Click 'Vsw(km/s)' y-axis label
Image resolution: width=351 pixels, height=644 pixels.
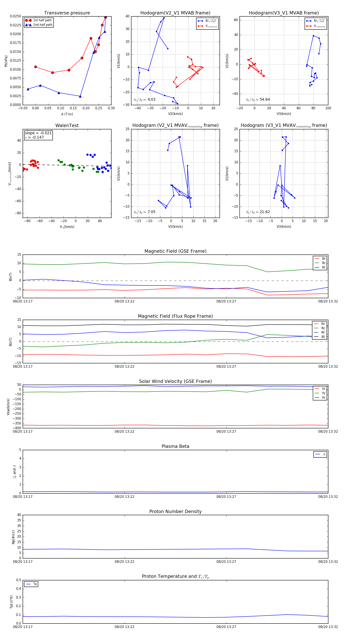pos(8,407)
